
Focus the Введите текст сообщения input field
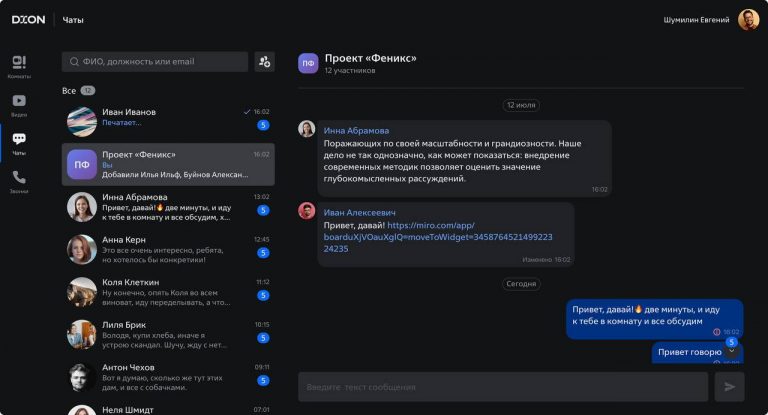503,387
